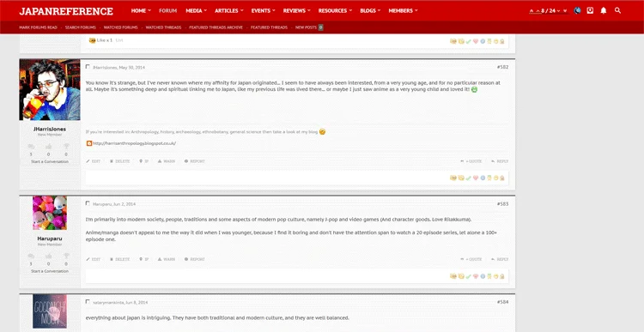The height and width of the screenshot is (332, 644).
Task: Click Haruparu's trophy points icon
Action: pos(66,257)
